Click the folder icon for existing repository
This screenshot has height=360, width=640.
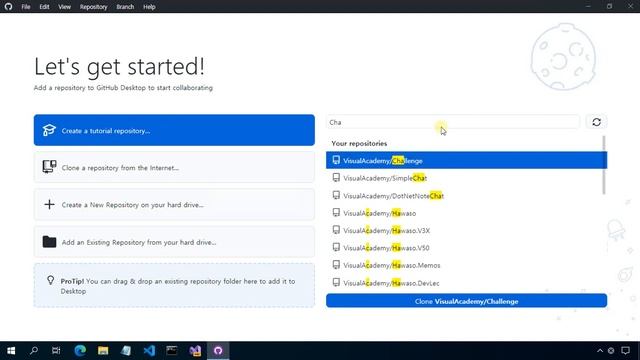click(x=49, y=242)
